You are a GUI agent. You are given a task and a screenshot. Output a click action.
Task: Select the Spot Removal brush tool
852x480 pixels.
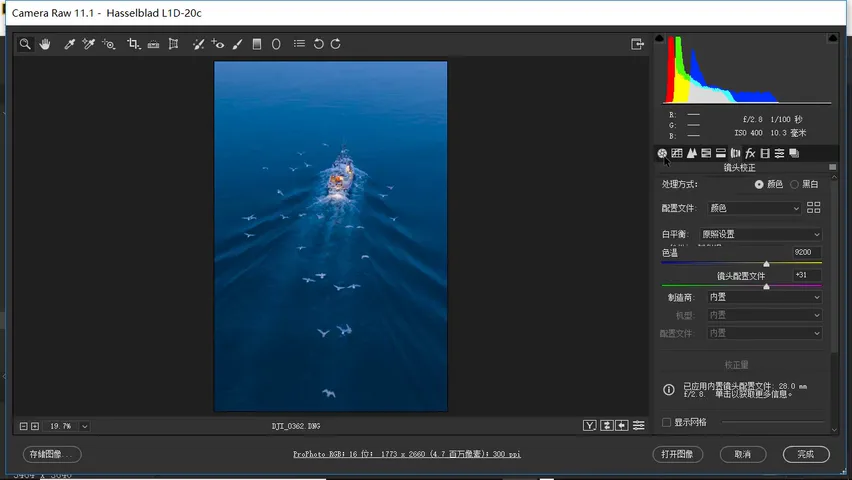198,44
